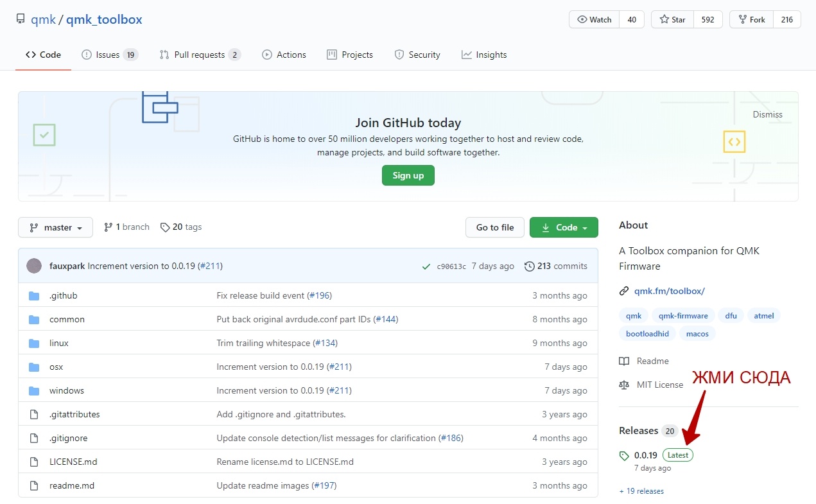Viewport: 816px width, 504px height.
Task: Click the macos topic tag
Action: coord(698,333)
